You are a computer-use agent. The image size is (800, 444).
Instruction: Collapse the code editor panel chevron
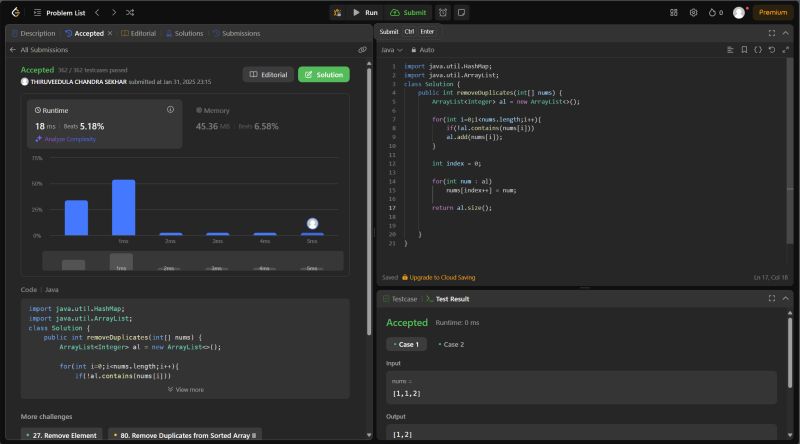tap(786, 32)
